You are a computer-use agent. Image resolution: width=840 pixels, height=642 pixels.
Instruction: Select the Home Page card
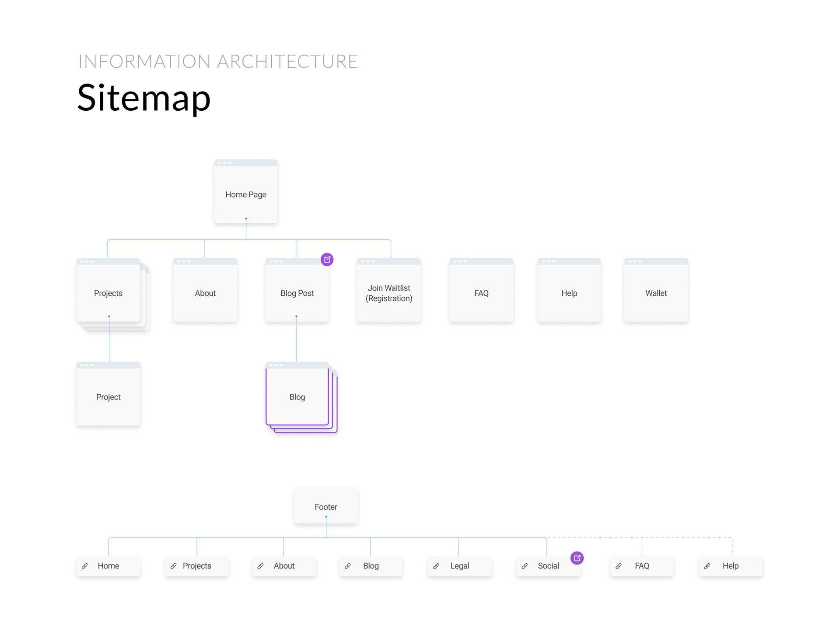point(245,193)
